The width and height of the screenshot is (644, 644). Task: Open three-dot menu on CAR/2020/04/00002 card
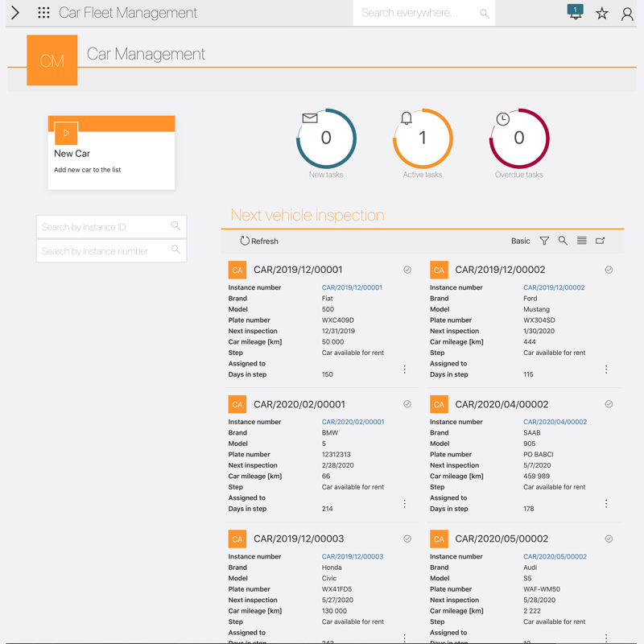(606, 504)
